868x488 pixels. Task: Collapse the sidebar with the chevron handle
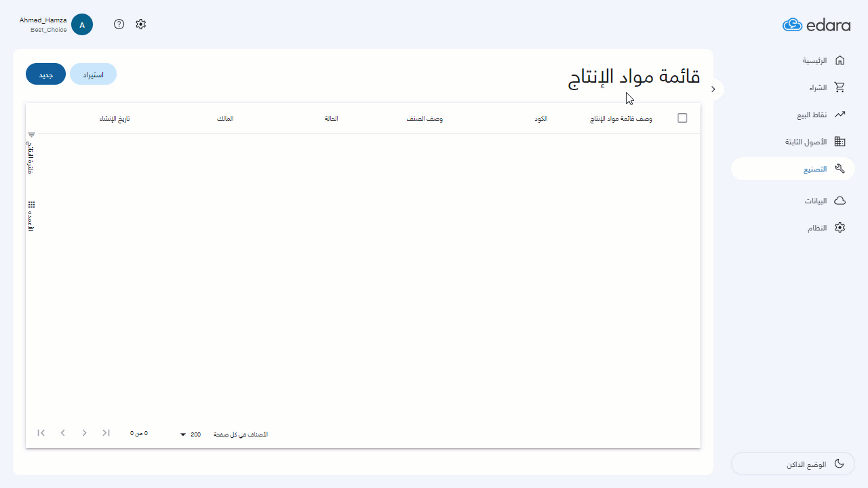tap(713, 89)
